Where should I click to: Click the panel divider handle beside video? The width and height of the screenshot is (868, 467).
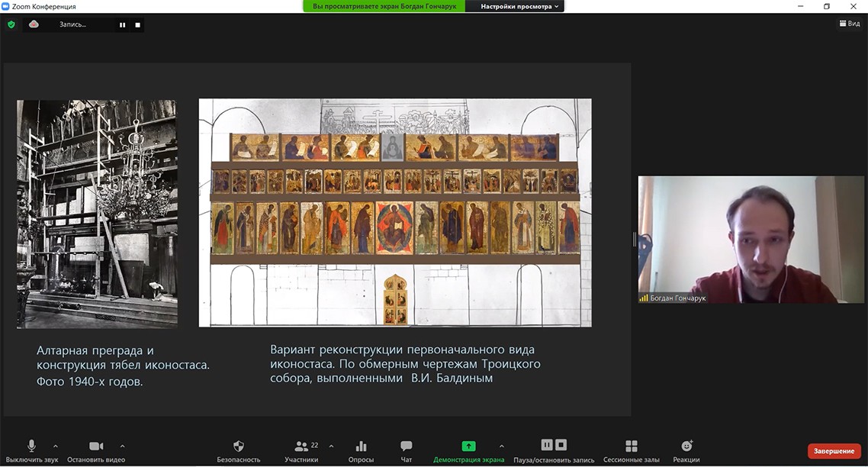pos(635,240)
